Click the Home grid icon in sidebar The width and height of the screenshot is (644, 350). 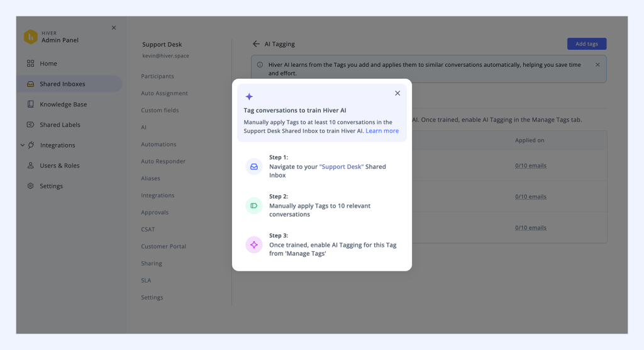30,64
